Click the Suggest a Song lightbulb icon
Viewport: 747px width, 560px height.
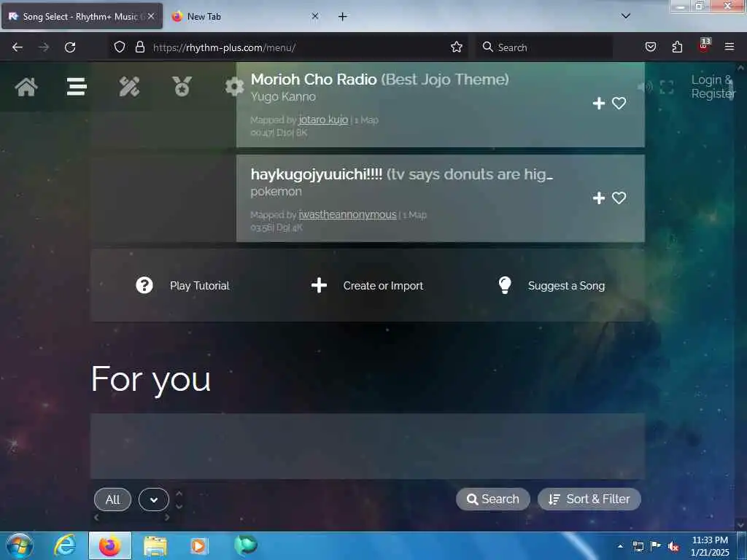pyautogui.click(x=505, y=285)
